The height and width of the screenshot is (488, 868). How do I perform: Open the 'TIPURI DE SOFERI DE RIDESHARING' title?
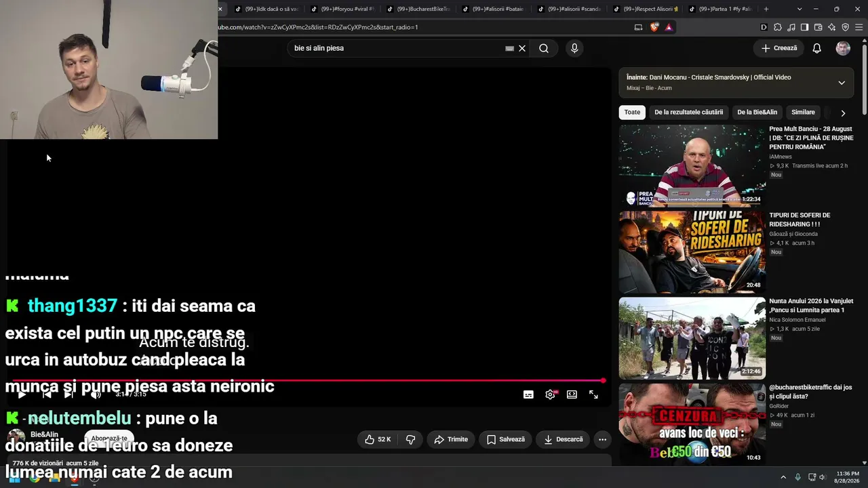(800, 220)
